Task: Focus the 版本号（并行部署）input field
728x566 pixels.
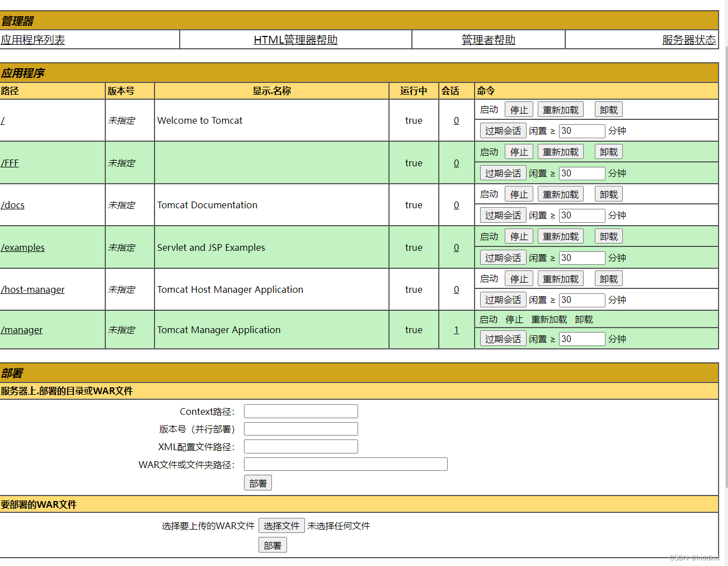Action: pyautogui.click(x=301, y=429)
